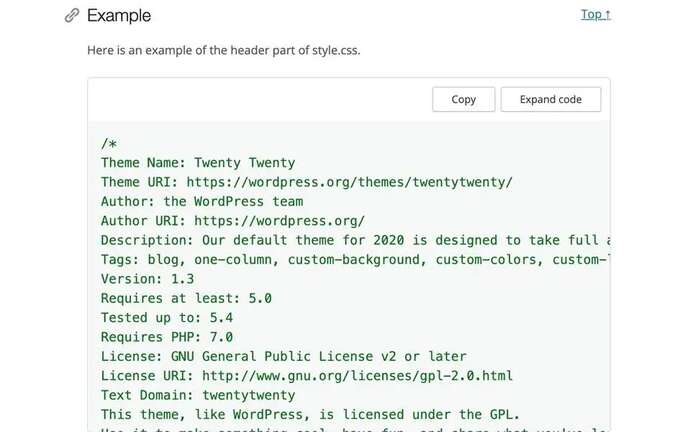Click the Expand code button
This screenshot has width=691, height=432.
pyautogui.click(x=550, y=99)
